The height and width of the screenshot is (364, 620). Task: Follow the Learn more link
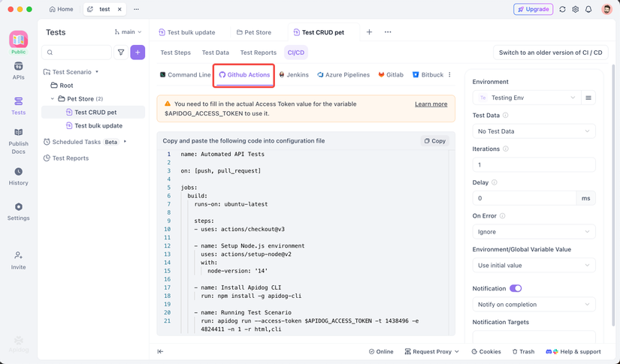point(431,104)
